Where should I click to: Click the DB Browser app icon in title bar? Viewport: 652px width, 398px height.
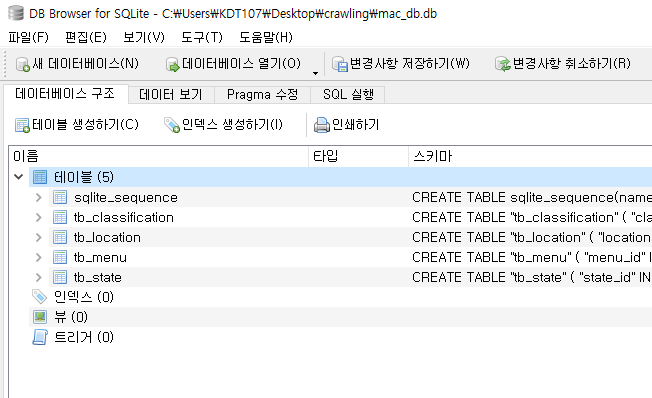click(x=16, y=13)
